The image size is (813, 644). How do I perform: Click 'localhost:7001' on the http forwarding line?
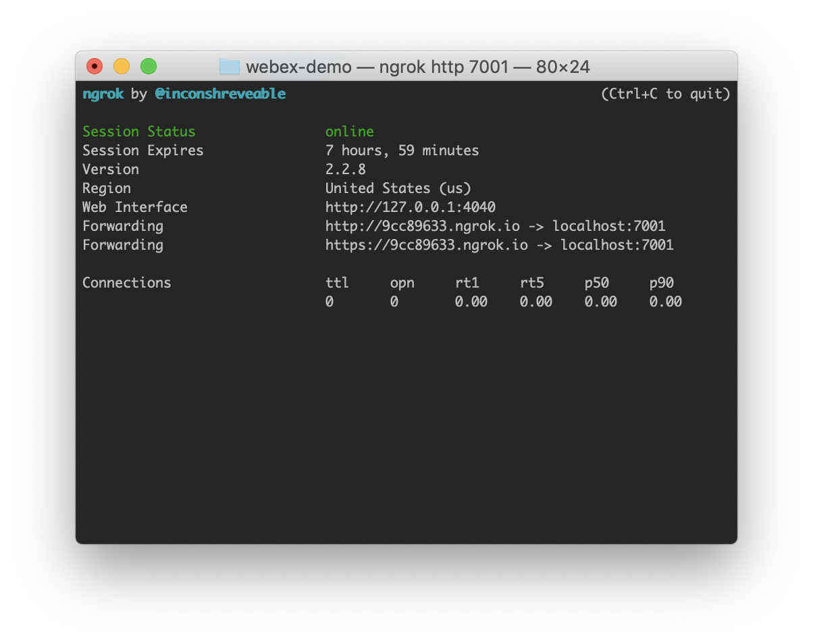(x=609, y=226)
